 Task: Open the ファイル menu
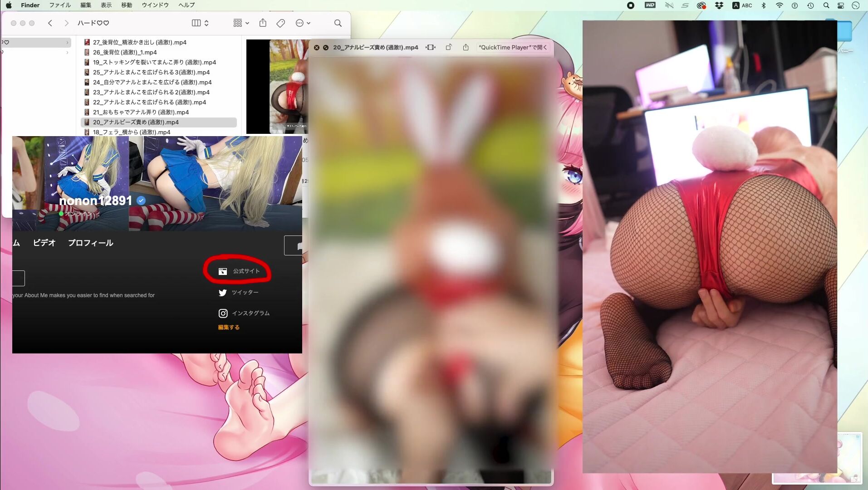[59, 5]
